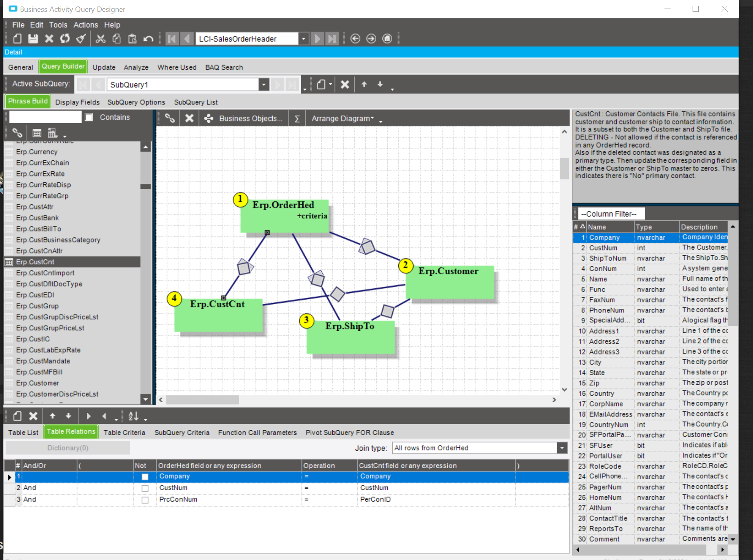
Task: Click the Copy icon in main toolbar
Action: click(117, 39)
